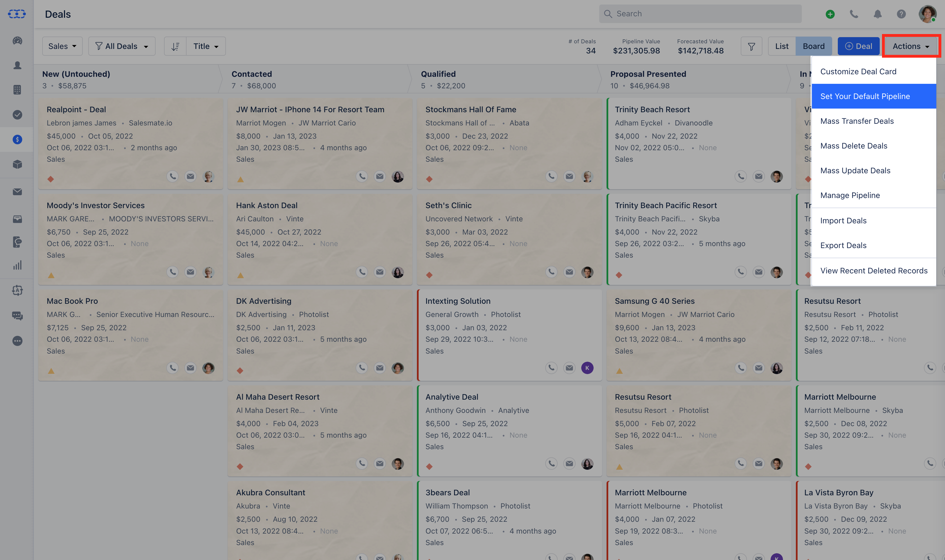Open Reports bar chart icon in sidebar
Viewport: 945px width, 560px height.
click(17, 265)
